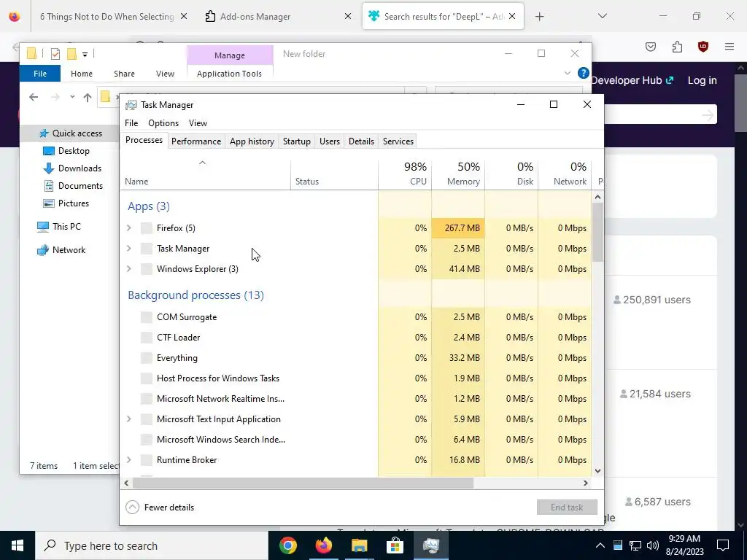This screenshot has width=747, height=560.
Task: Expand the Runtime Broker process row
Action: tap(128, 460)
